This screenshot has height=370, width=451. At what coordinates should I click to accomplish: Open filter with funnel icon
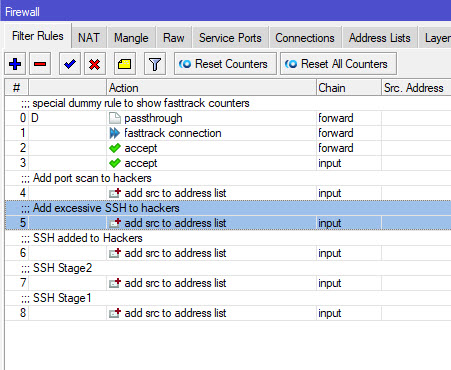click(155, 64)
